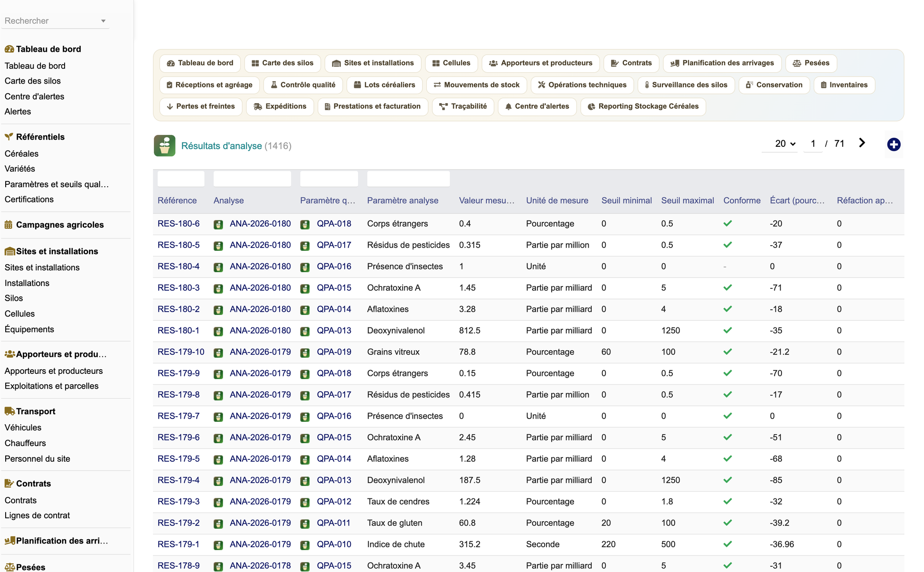This screenshot has height=572, width=924.
Task: Switch to the Contrôle qualité tab
Action: tap(303, 85)
